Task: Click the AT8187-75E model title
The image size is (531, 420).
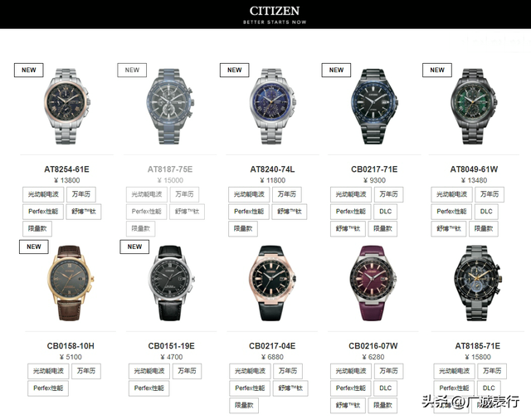Action: [170, 169]
